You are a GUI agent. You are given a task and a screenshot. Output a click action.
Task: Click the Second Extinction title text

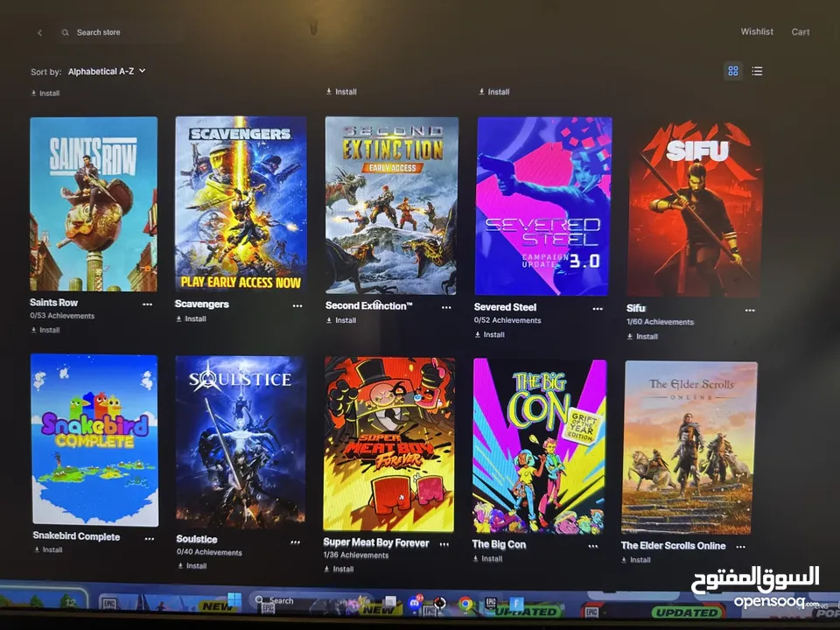pyautogui.click(x=369, y=306)
